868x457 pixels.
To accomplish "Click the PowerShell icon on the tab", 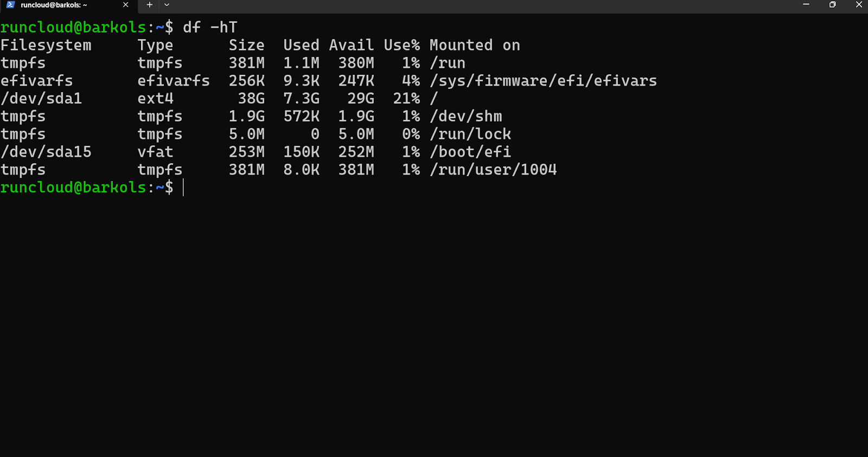I will click(10, 5).
